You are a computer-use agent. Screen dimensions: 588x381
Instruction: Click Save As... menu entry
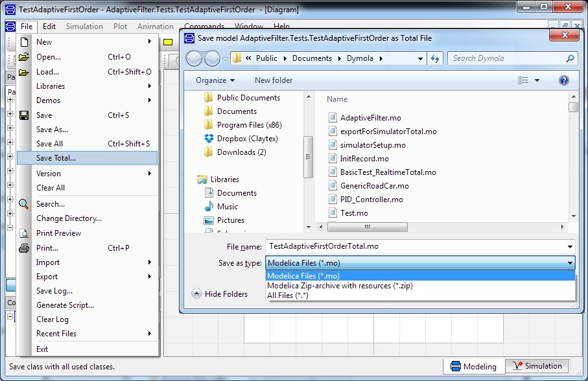tap(87, 129)
